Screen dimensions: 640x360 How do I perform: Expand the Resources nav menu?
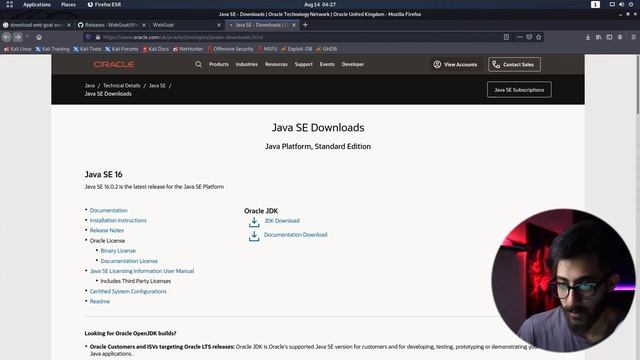[276, 64]
